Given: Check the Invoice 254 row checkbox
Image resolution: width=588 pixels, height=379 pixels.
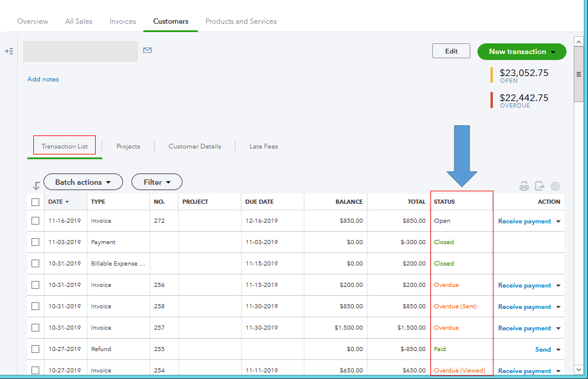Looking at the screenshot, I should 36,370.
